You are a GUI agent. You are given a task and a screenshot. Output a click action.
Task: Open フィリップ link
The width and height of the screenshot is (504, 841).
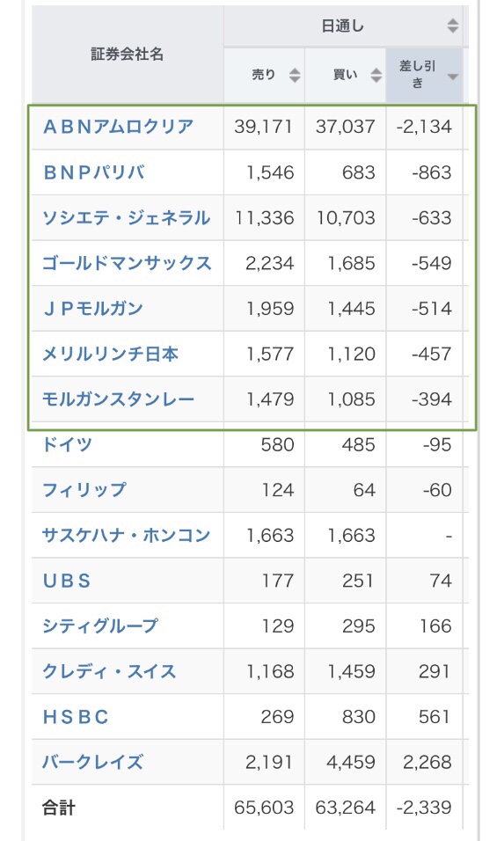pos(84,490)
